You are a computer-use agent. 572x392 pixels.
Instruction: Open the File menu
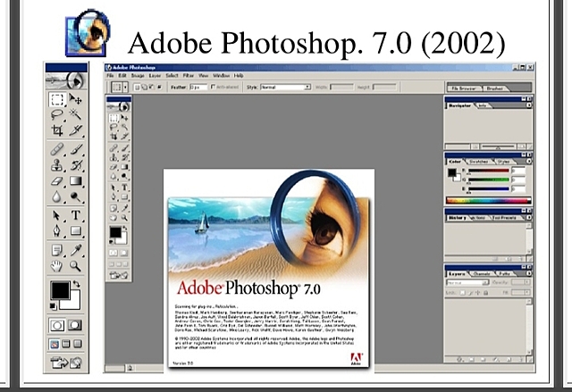[110, 75]
